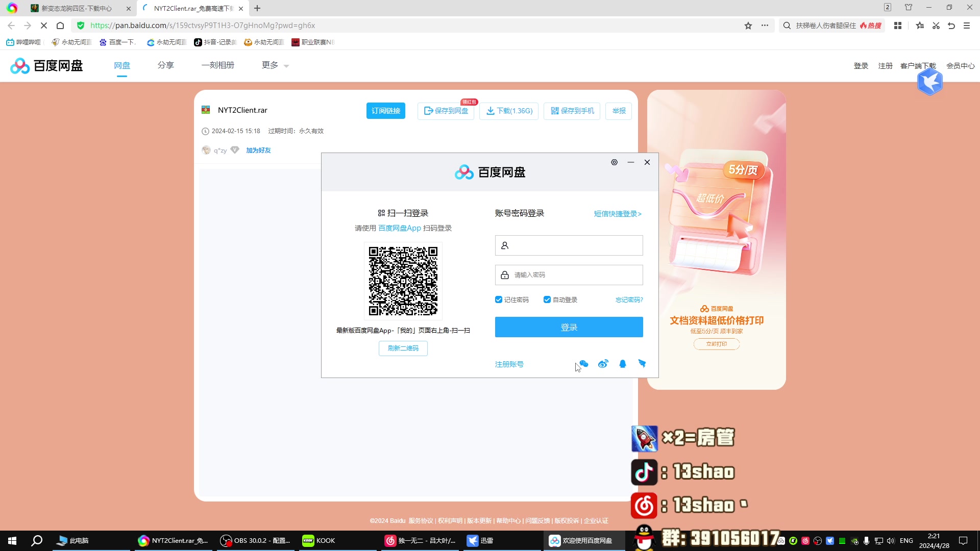Open the favorites list star icon
Viewport: 980px width, 551px height.
[920, 26]
